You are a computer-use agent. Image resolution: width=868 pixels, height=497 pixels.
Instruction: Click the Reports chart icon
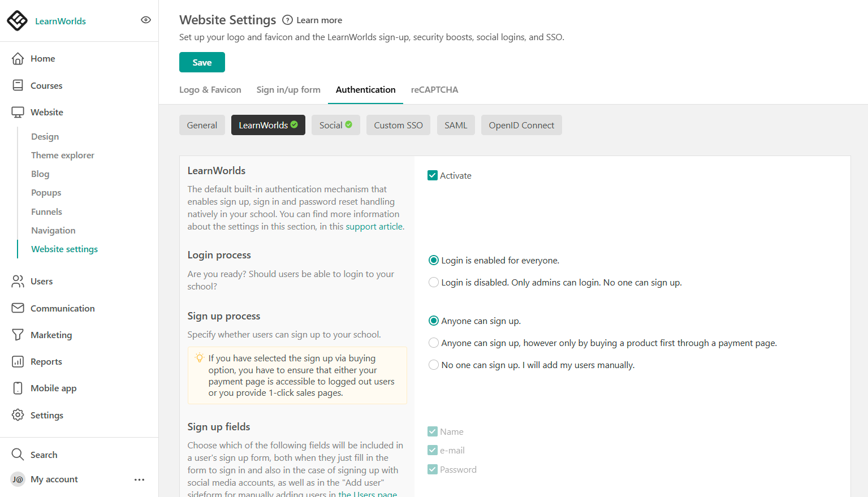18,361
